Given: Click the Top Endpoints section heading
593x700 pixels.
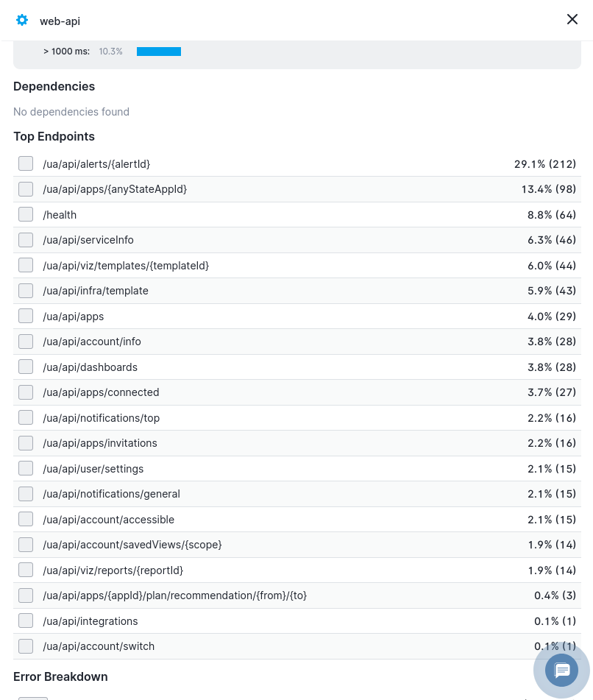Looking at the screenshot, I should pyautogui.click(x=54, y=136).
